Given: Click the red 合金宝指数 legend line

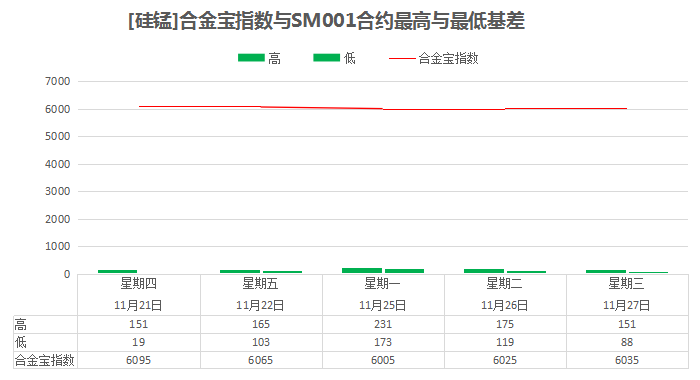Looking at the screenshot, I should [402, 58].
